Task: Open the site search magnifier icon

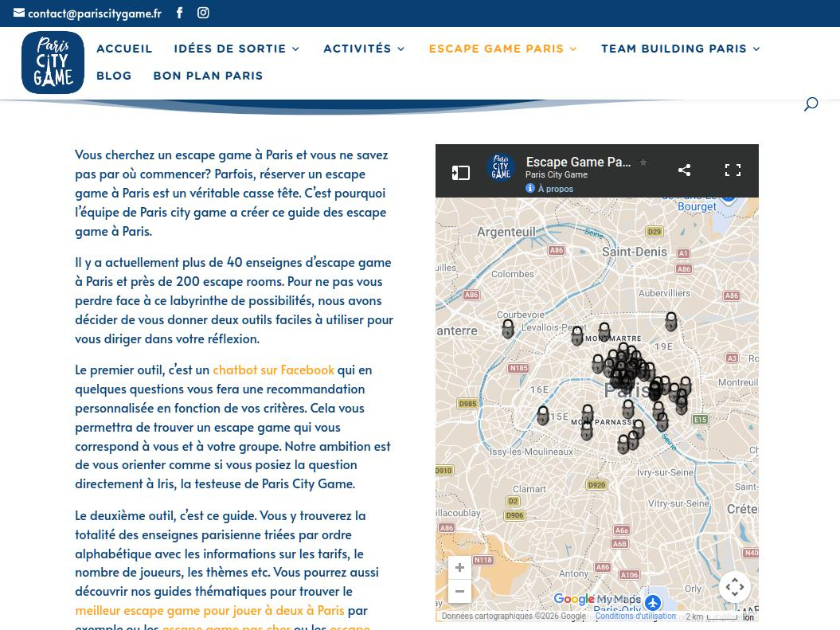Action: pyautogui.click(x=811, y=104)
